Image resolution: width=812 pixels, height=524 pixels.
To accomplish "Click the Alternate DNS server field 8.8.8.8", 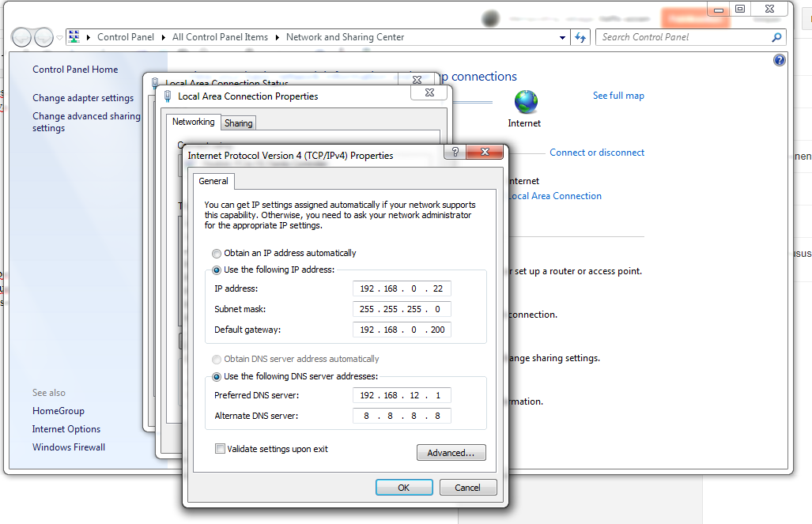I will (x=402, y=416).
